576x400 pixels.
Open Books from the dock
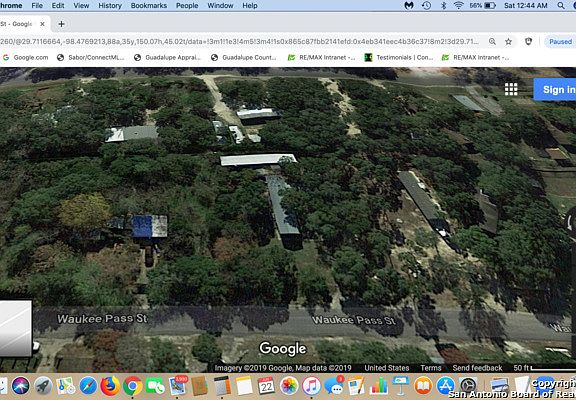423,386
